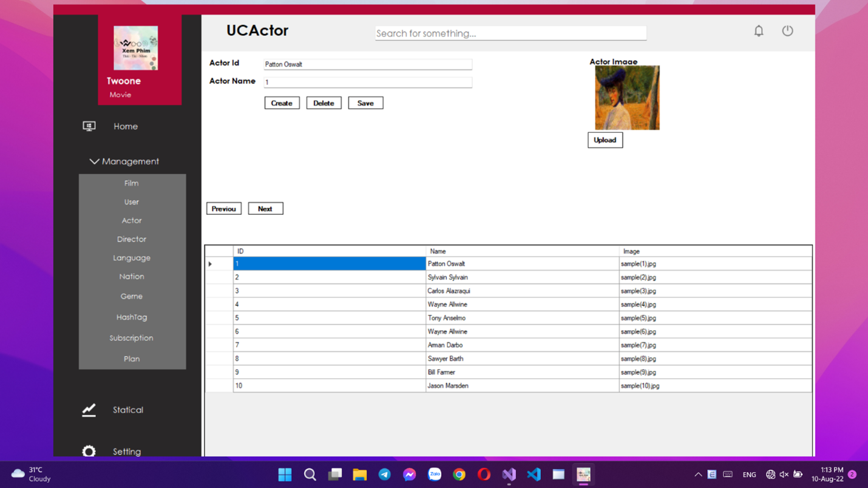
Task: Open the Film management page
Action: [132, 183]
